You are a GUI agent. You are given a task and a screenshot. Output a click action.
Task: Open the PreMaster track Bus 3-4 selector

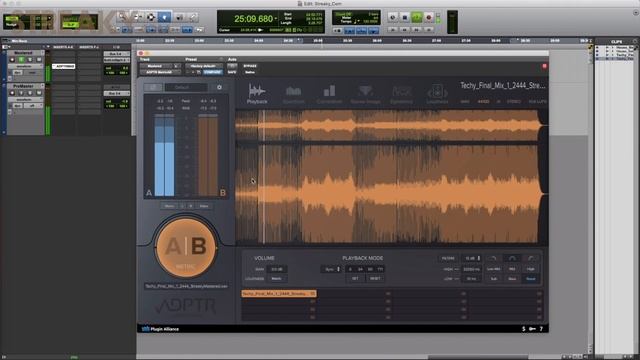point(116,93)
